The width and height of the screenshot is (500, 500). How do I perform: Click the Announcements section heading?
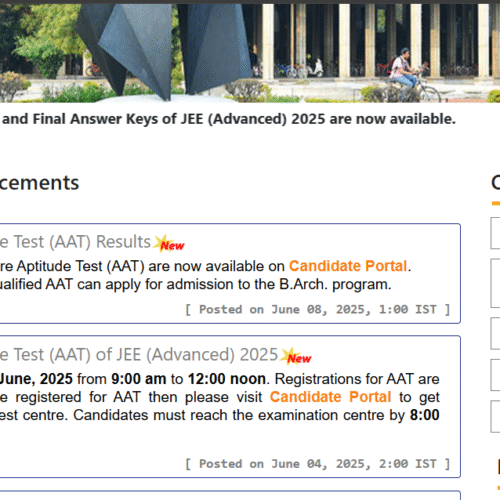pos(40,183)
